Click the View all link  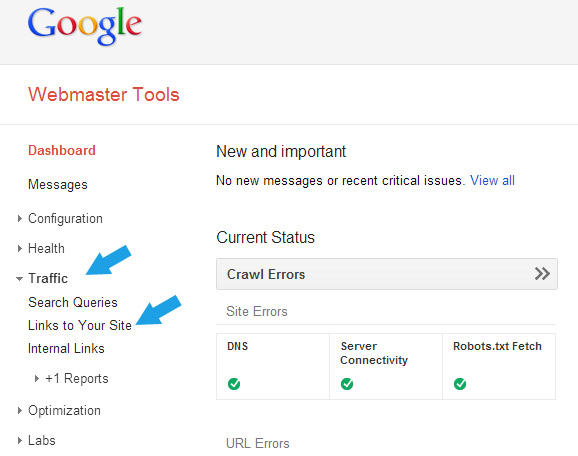pyautogui.click(x=492, y=180)
